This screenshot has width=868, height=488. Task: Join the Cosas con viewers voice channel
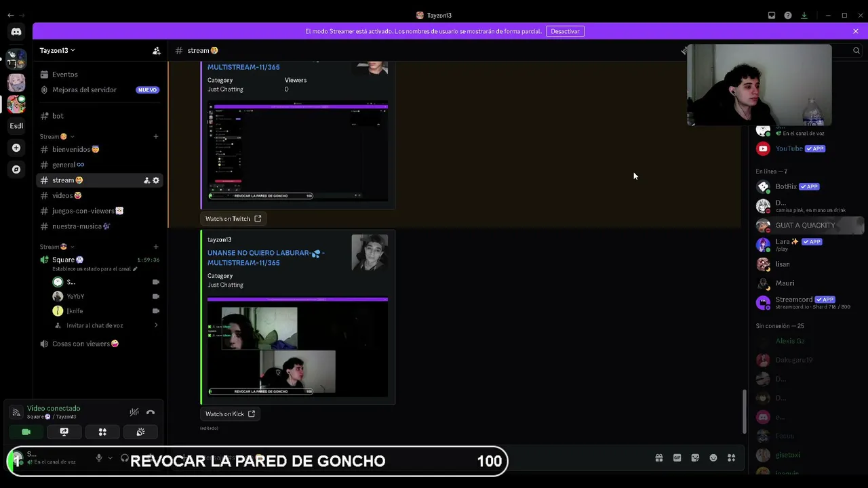99,344
